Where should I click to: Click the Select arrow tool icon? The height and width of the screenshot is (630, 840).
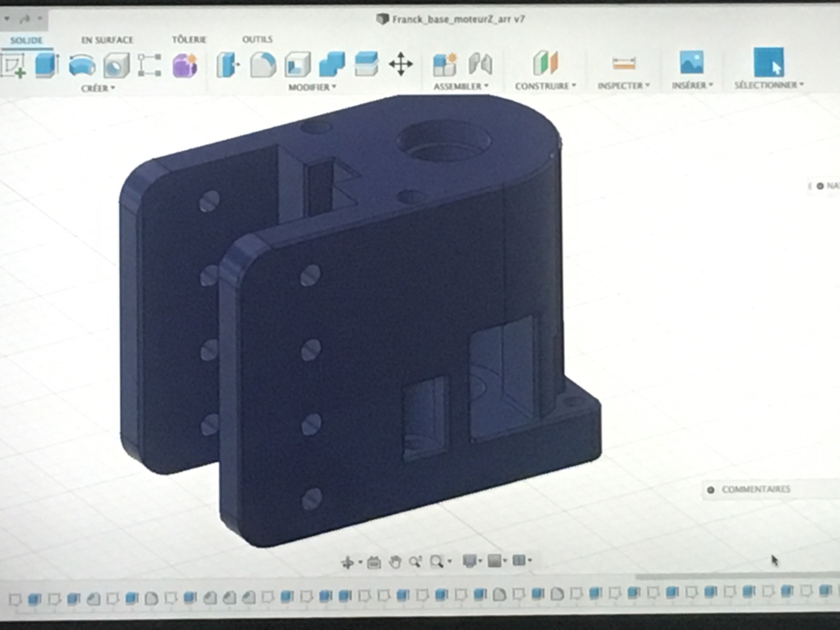769,62
